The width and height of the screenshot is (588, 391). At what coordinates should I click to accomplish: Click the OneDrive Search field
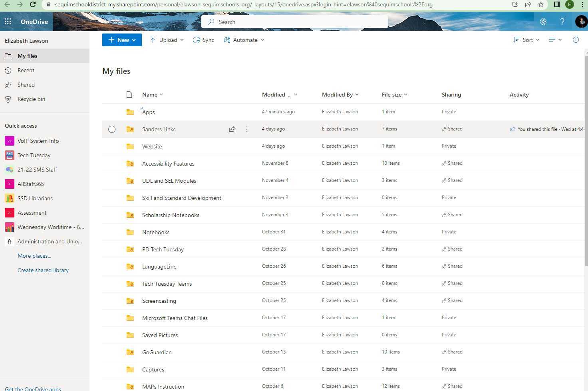point(295,22)
